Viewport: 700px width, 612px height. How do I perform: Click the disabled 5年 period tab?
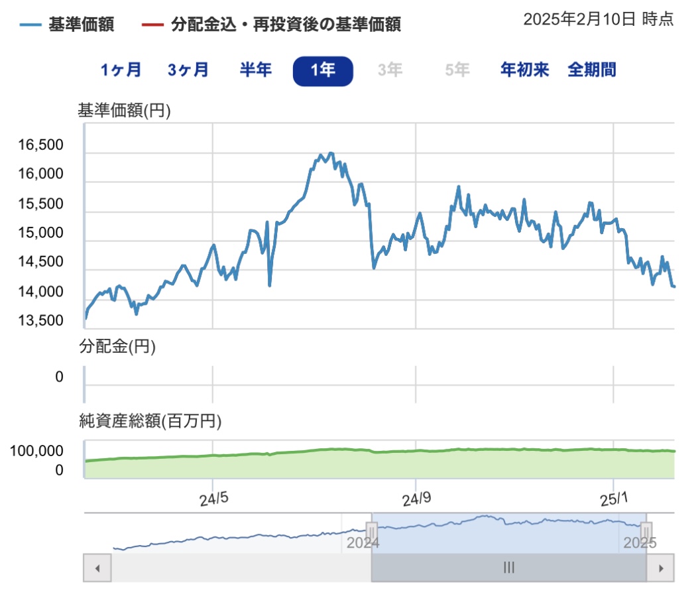pos(457,70)
